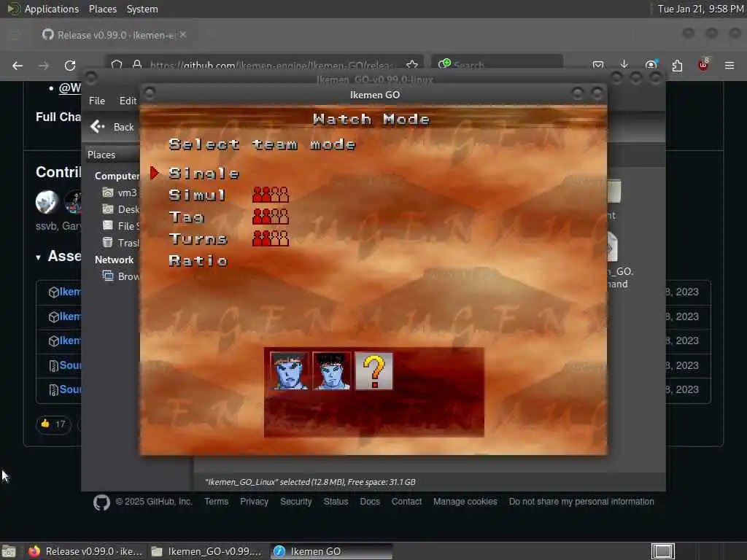Image resolution: width=747 pixels, height=560 pixels.
Task: Click Firefox Search box
Action: click(x=498, y=64)
